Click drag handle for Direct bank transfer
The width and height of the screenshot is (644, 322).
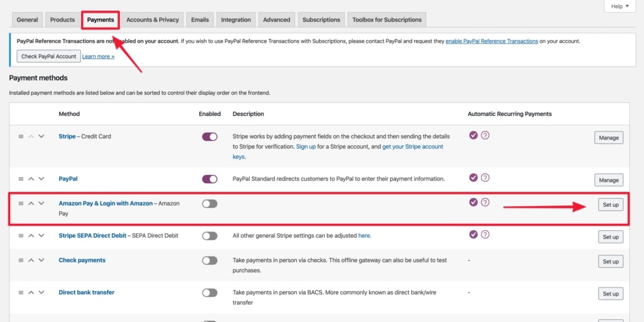pos(21,292)
